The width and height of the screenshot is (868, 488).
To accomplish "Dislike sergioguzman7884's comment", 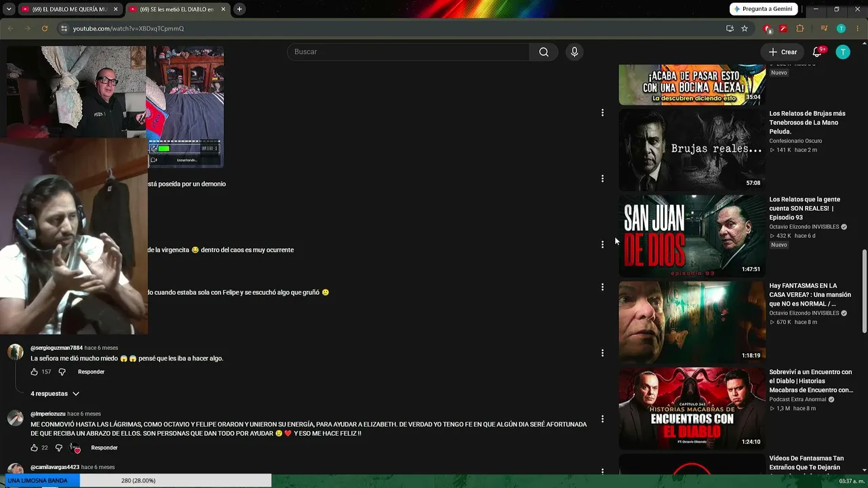I will click(x=62, y=372).
